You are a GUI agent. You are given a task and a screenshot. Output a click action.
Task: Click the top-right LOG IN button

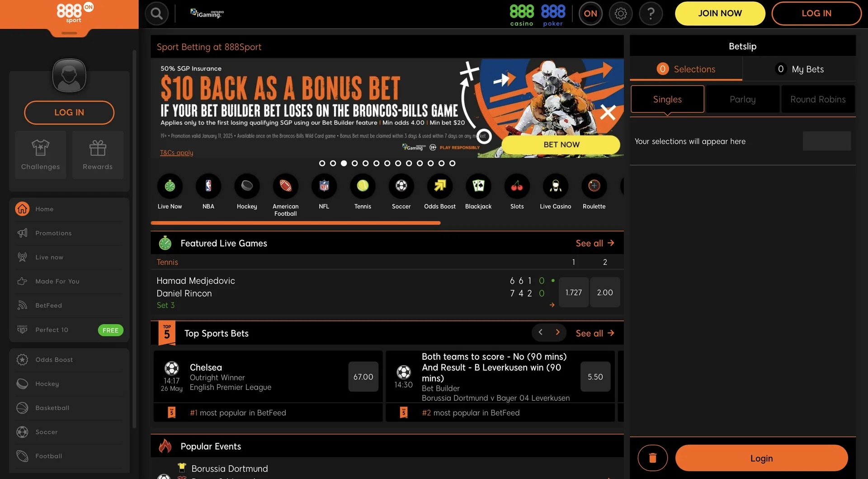click(816, 14)
